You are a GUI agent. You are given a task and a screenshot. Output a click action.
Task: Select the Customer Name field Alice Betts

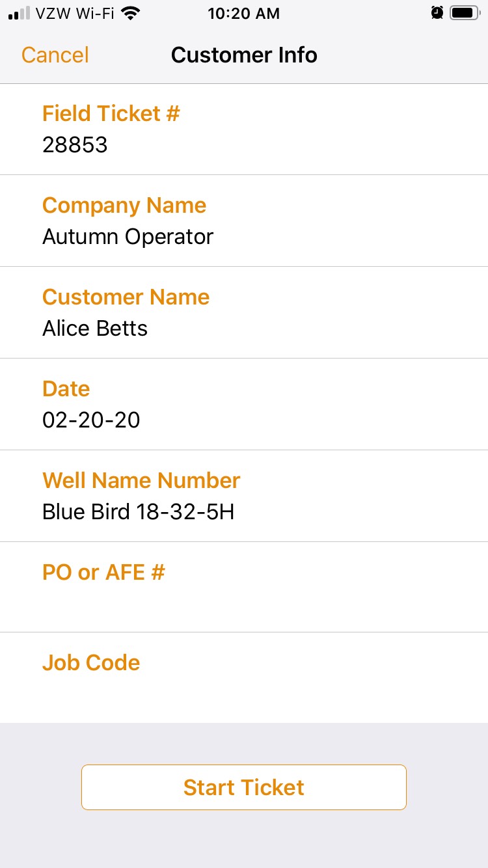[x=95, y=328]
